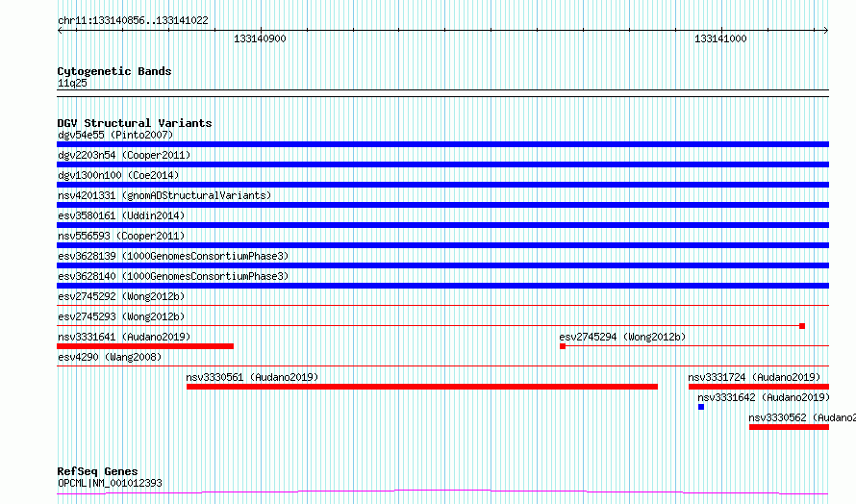Screen dimensions: 856x504
Task: Click the blue bar under dgv54e55
Action: (442, 144)
